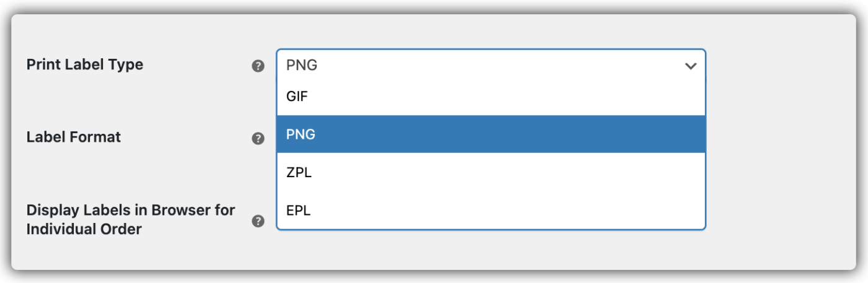Click help icon beside Label Format
The width and height of the screenshot is (868, 283).
coord(259,139)
